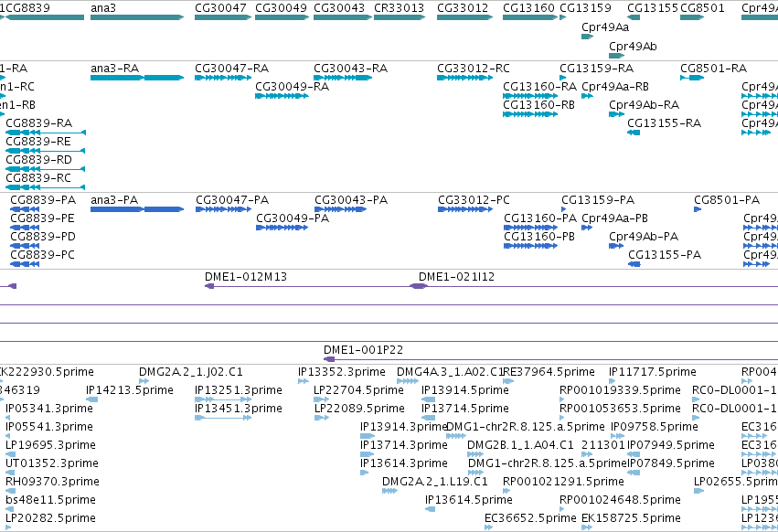Select the CG8501-PA protein label
This screenshot has height=532, width=778.
[727, 200]
